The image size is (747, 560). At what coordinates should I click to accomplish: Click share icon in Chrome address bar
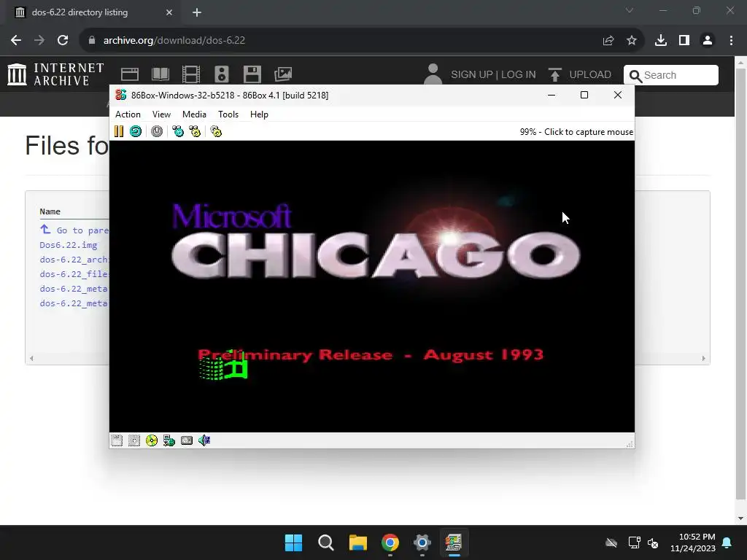[x=608, y=41]
